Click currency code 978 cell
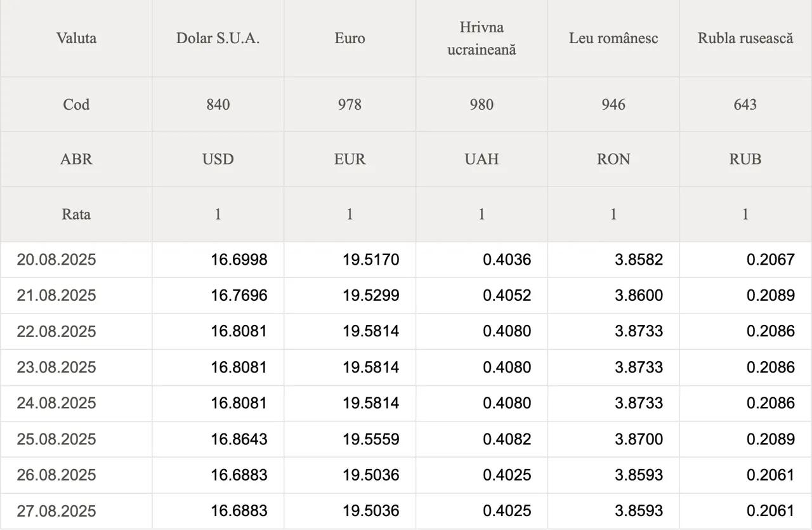The image size is (812, 530). click(350, 105)
